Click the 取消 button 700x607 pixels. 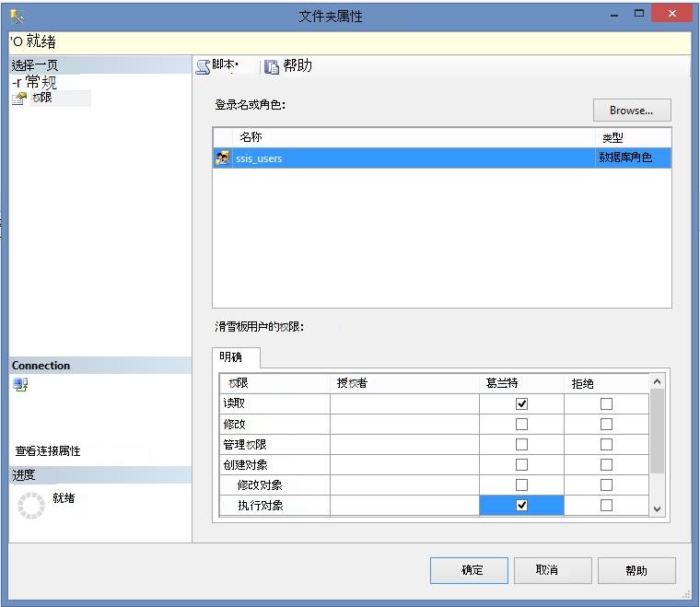553,570
